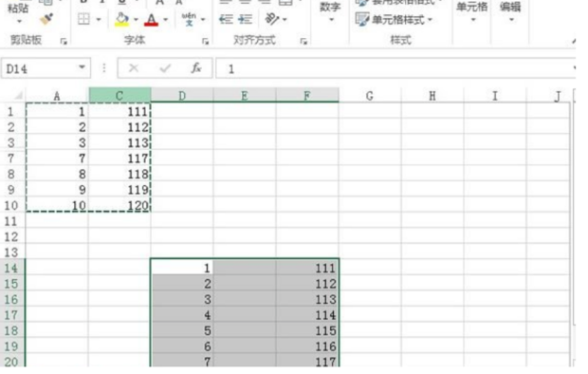Open the 剪贴板 clipboard dialog launcher
588x374 pixels.
[64, 42]
